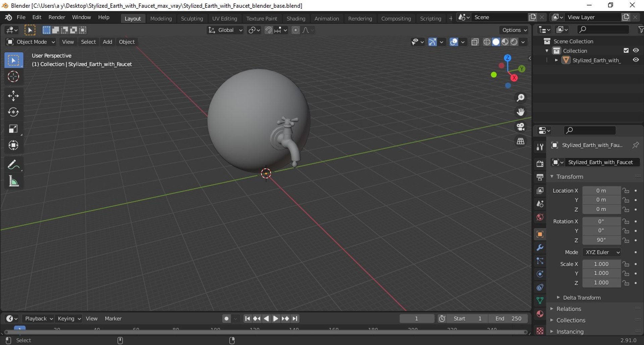This screenshot has height=345, width=644.
Task: Click the pan hand viewport icon
Action: pos(521,112)
